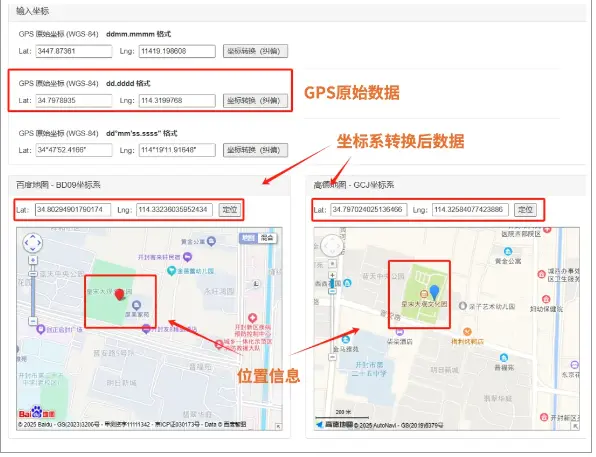Focus Lng field showing 114°19'11.91648"

[x=177, y=150]
